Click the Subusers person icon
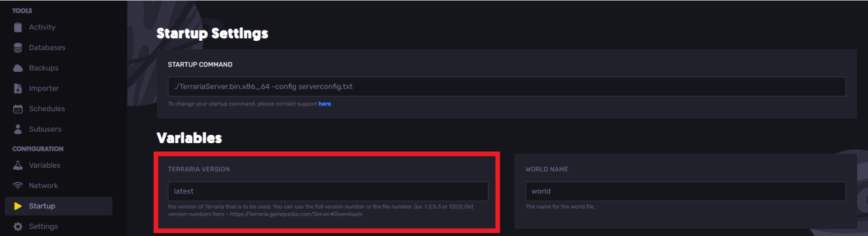The height and width of the screenshot is (236, 868). tap(17, 129)
